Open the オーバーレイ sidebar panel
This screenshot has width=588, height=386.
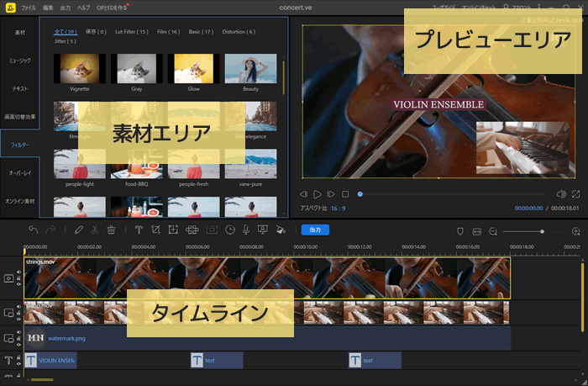18,173
